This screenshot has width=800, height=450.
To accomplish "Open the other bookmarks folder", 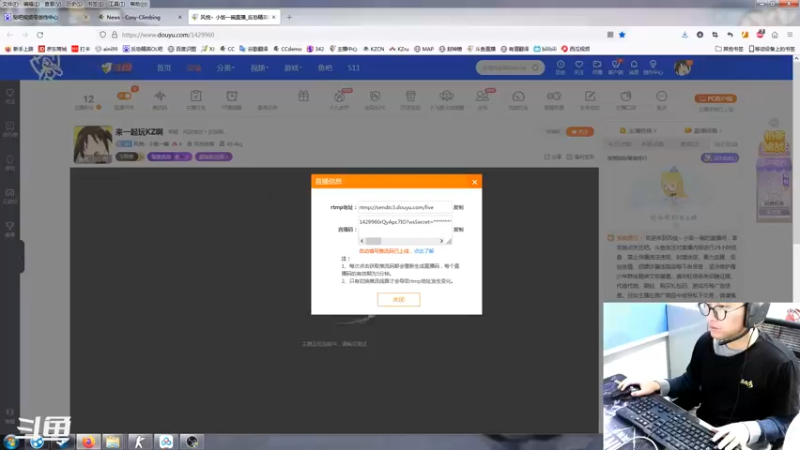I will pos(730,49).
